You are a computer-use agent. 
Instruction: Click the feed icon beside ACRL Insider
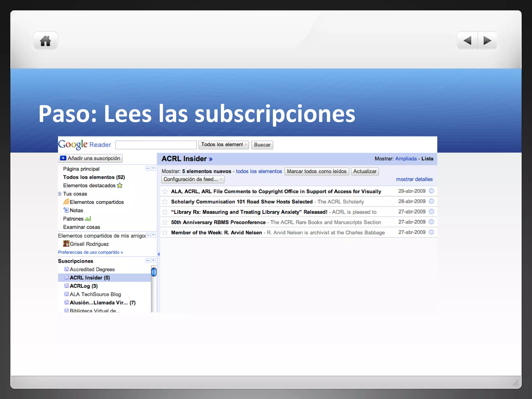[x=66, y=277]
